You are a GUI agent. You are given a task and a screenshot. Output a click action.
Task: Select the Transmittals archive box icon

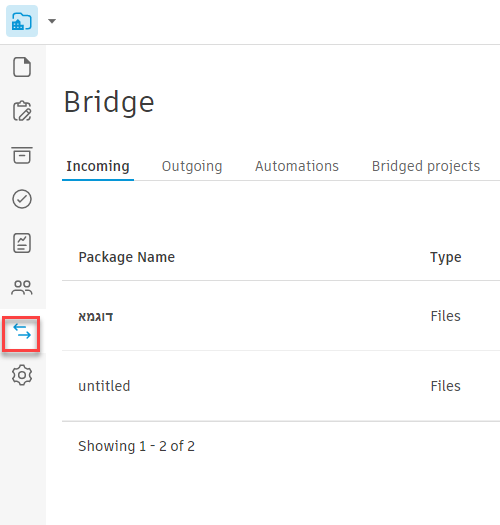click(22, 155)
